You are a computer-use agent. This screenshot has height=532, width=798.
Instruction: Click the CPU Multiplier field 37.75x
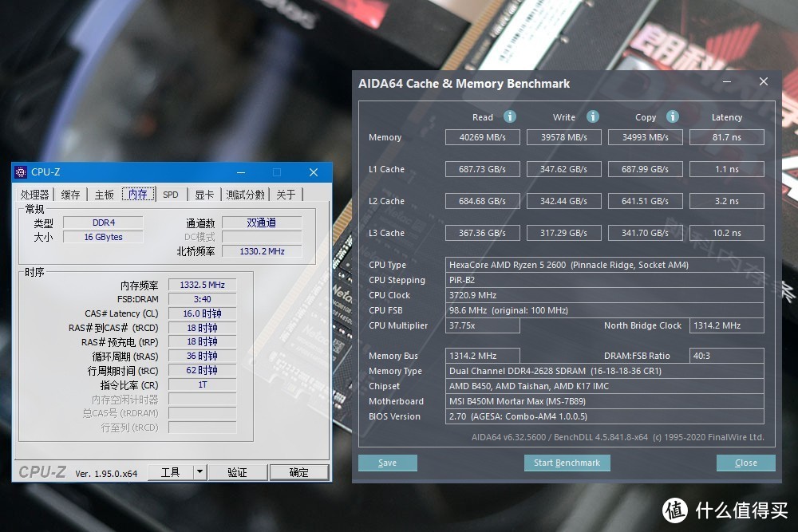pos(483,325)
